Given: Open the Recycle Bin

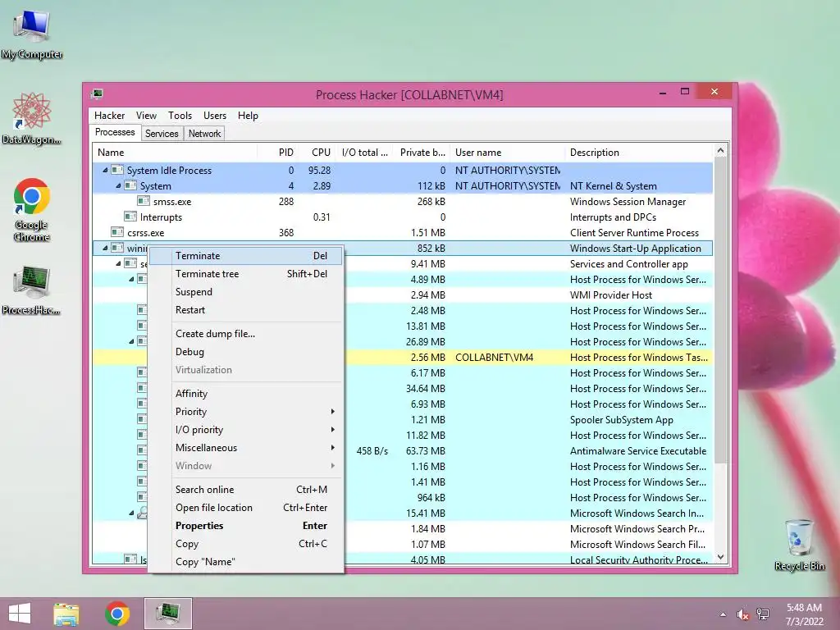Looking at the screenshot, I should [799, 545].
